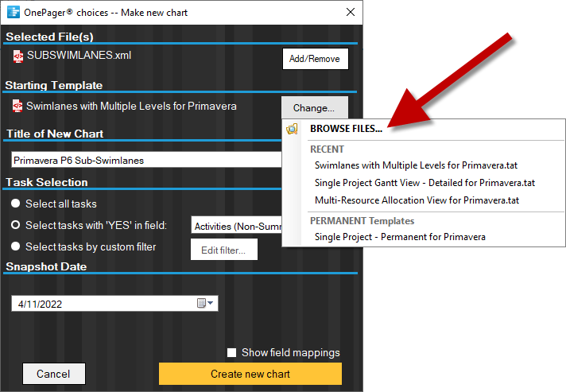Pick Multi-Resource Allocation View for Primavera.tat
The height and width of the screenshot is (392, 566).
(x=417, y=200)
